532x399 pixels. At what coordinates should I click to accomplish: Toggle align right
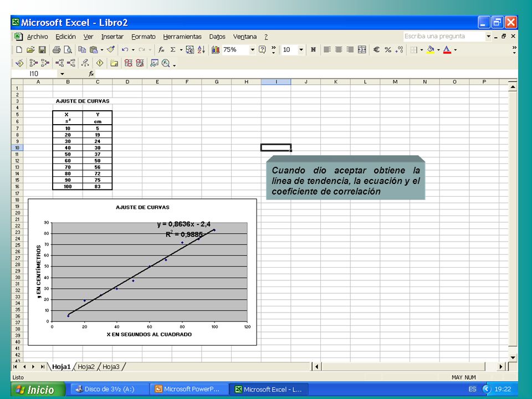coord(350,50)
